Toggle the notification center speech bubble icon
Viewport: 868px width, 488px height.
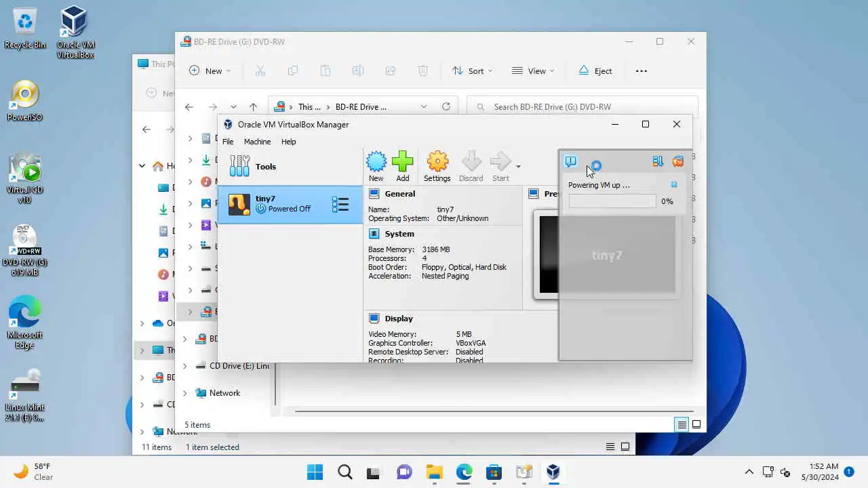tap(571, 161)
